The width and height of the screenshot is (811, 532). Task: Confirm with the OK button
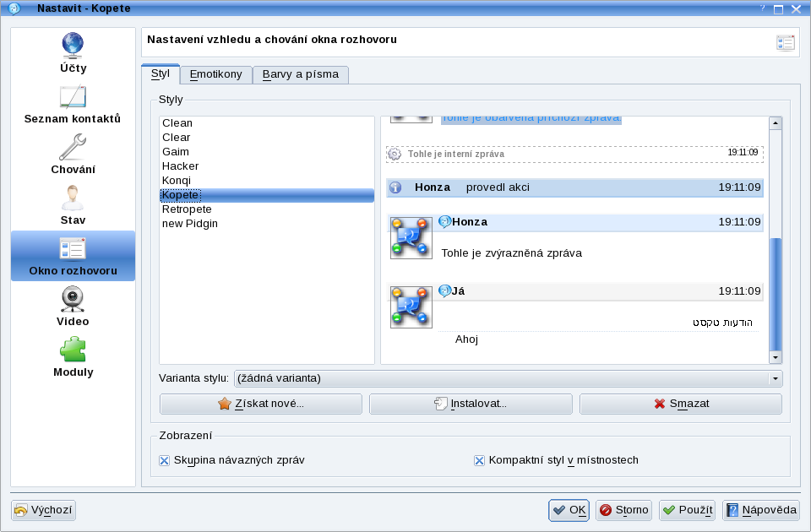(x=569, y=510)
